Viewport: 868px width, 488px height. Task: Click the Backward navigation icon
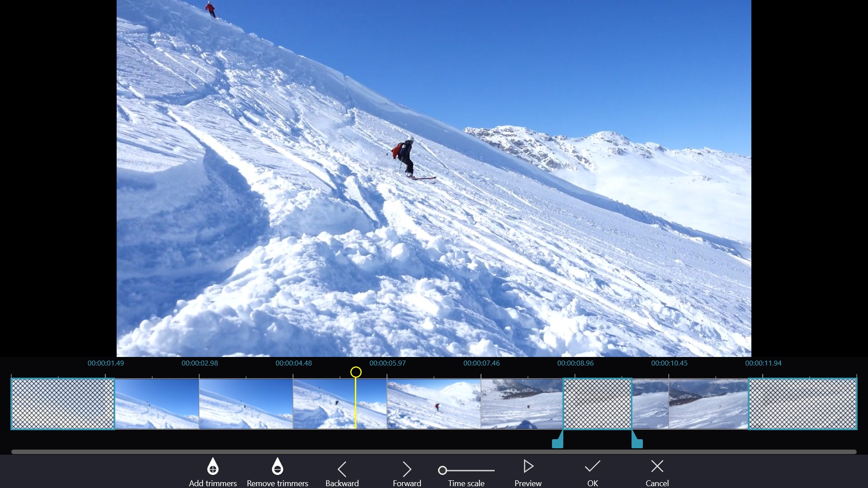(x=342, y=469)
